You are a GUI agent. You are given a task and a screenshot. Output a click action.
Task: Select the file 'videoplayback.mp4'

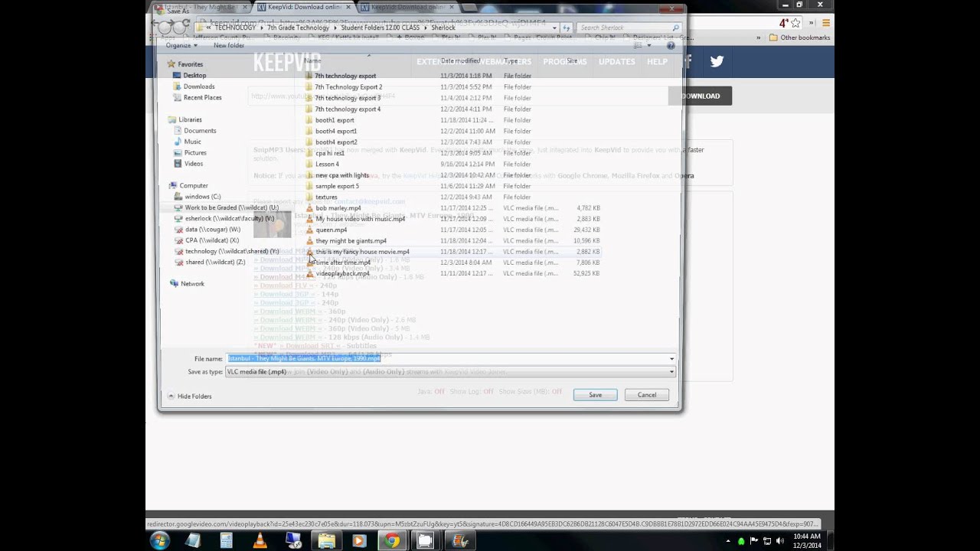click(x=342, y=274)
